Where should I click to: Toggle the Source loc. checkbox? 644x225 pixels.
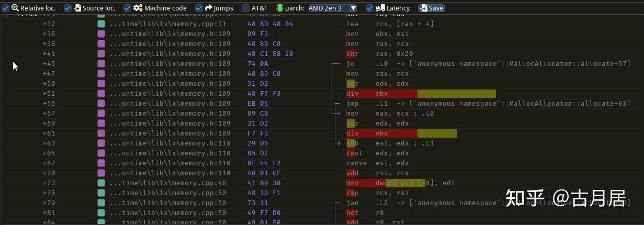click(x=67, y=8)
